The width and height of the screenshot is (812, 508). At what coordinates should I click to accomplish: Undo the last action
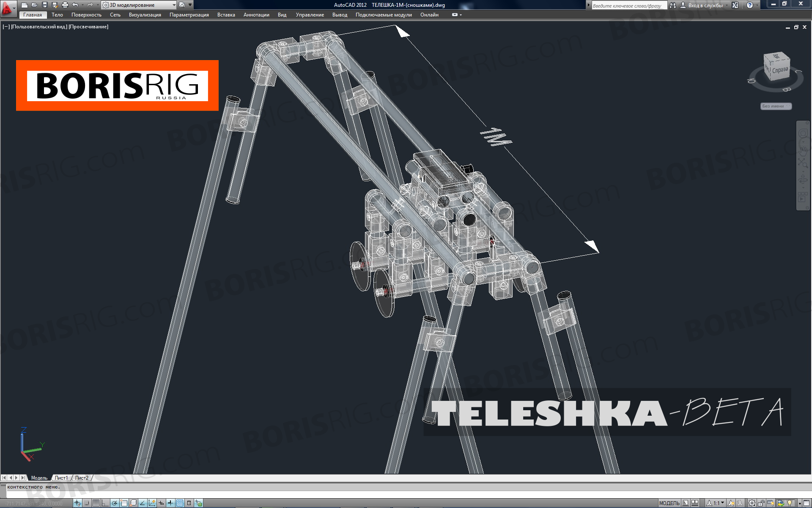pos(75,5)
